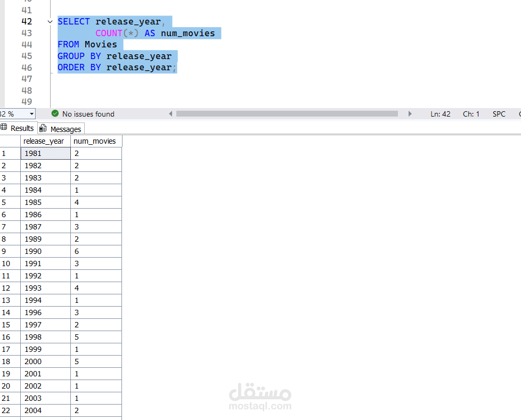
Task: Select the num_movies column header
Action: (96, 141)
